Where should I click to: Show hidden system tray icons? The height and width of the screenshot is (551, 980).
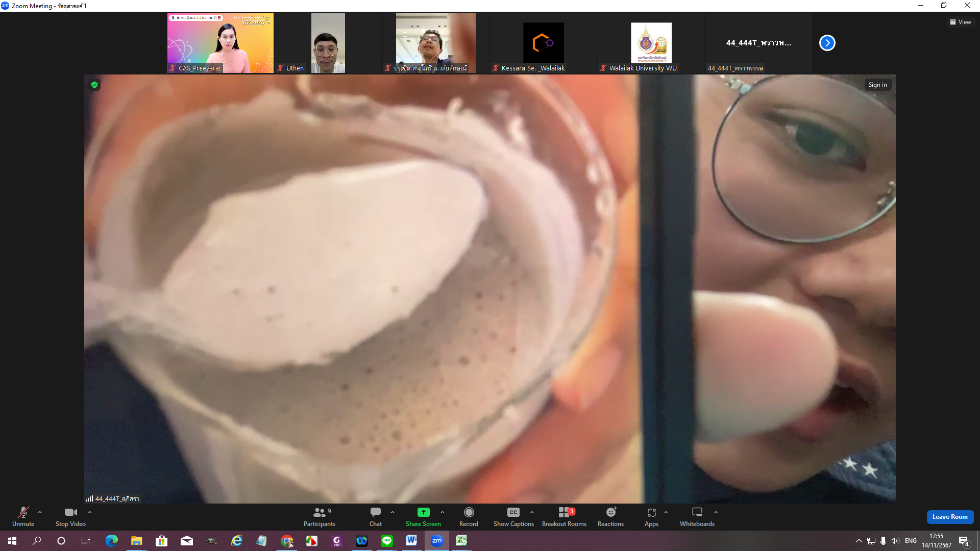point(859,541)
